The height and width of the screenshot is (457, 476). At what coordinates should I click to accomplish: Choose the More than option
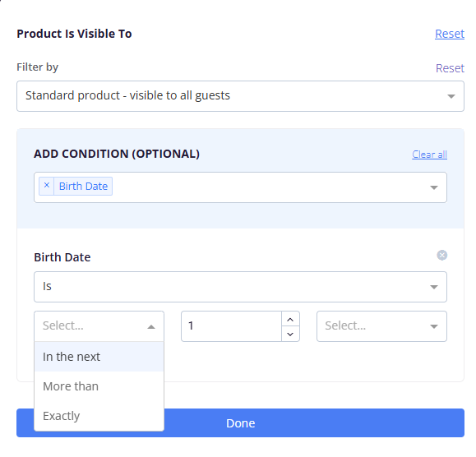coord(99,386)
